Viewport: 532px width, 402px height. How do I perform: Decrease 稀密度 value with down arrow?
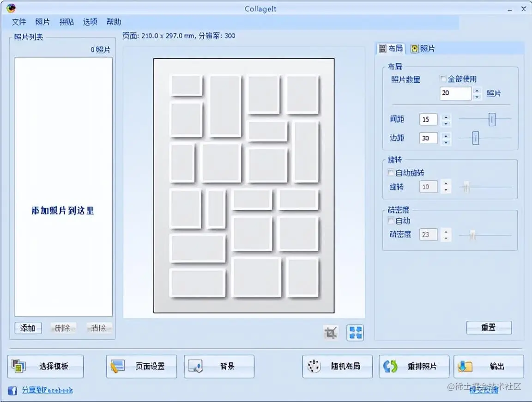(x=446, y=238)
